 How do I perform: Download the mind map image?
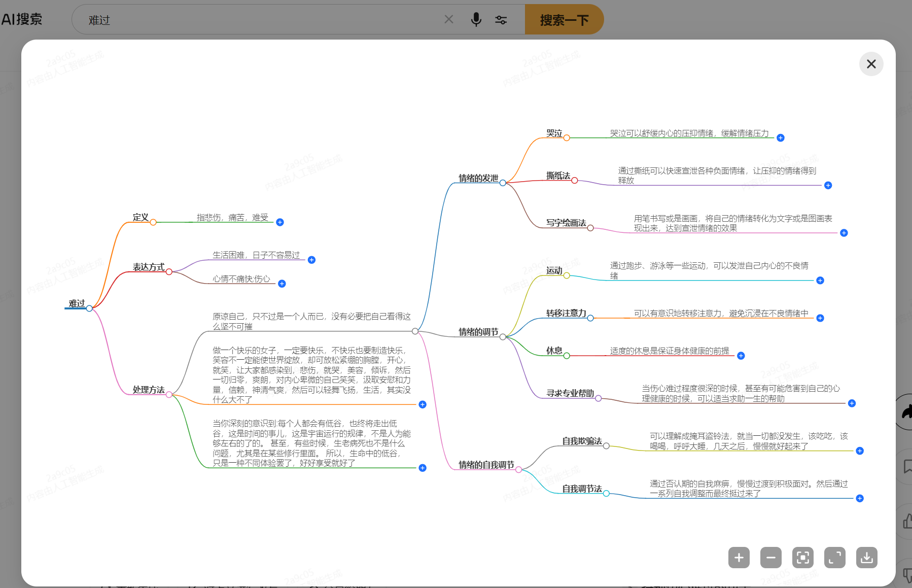pos(867,558)
